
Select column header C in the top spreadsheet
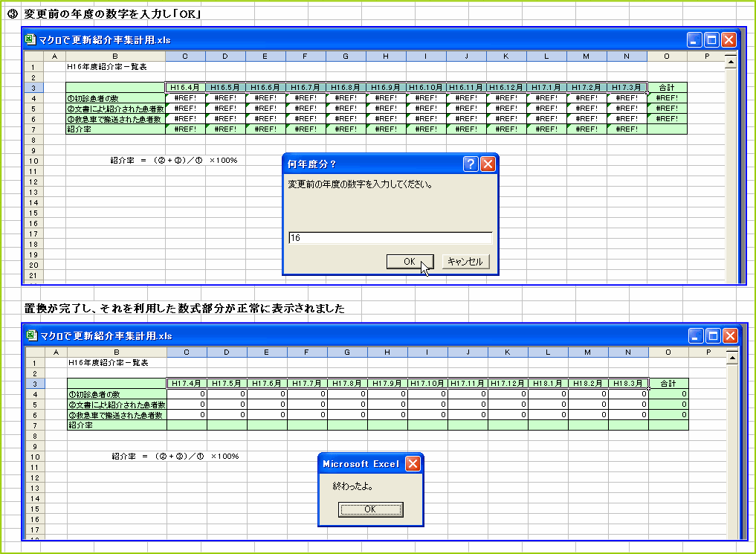coord(184,56)
